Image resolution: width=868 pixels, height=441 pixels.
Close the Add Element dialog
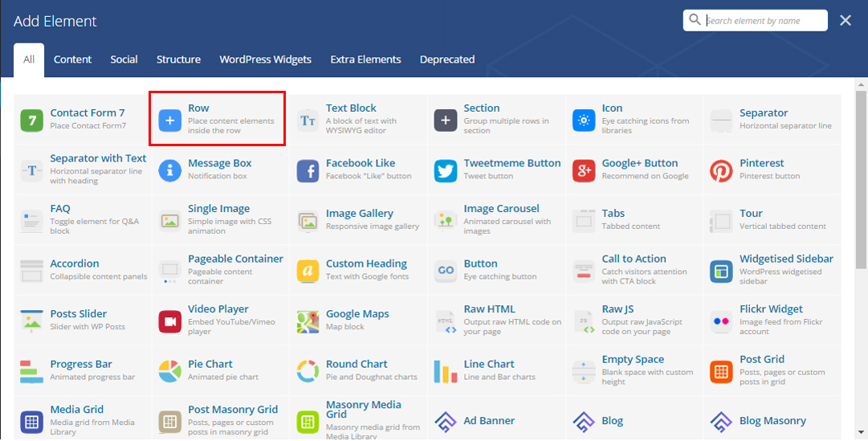(846, 21)
